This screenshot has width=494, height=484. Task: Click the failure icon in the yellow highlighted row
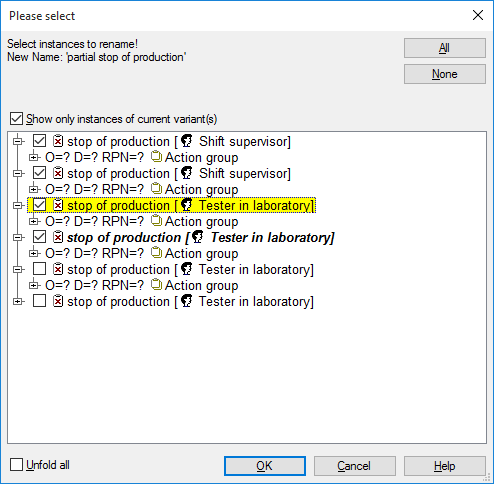coord(58,205)
